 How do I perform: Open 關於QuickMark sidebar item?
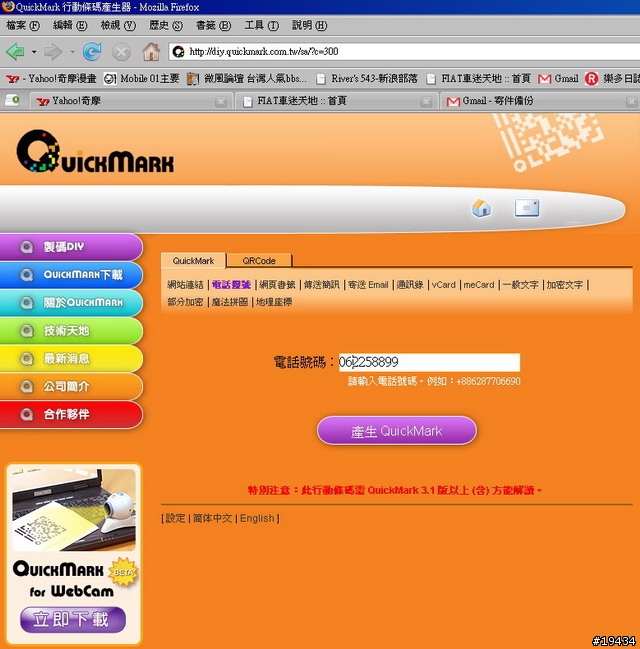[x=71, y=303]
